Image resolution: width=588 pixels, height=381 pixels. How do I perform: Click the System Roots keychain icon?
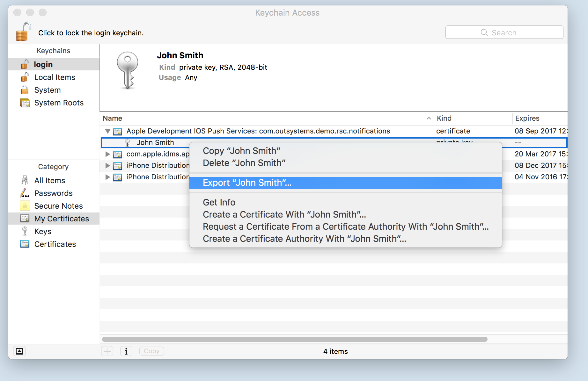(25, 103)
